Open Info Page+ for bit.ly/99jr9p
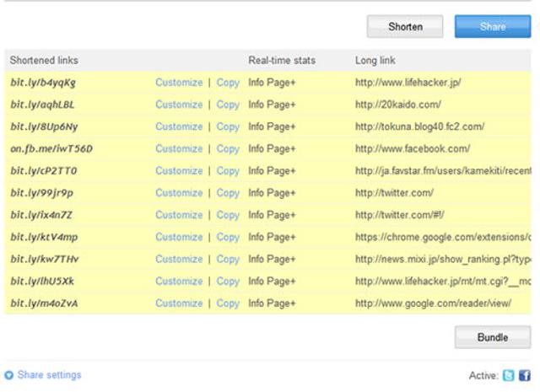The image size is (540, 392). [x=272, y=193]
